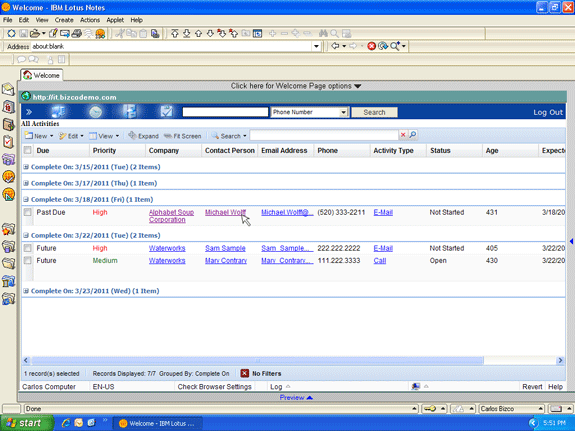Click Welcome Page options bar

pos(296,86)
